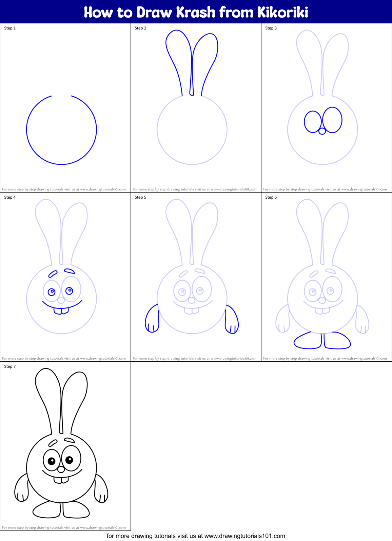Click the 'Step 3' label
The image size is (392, 541).
[271, 28]
